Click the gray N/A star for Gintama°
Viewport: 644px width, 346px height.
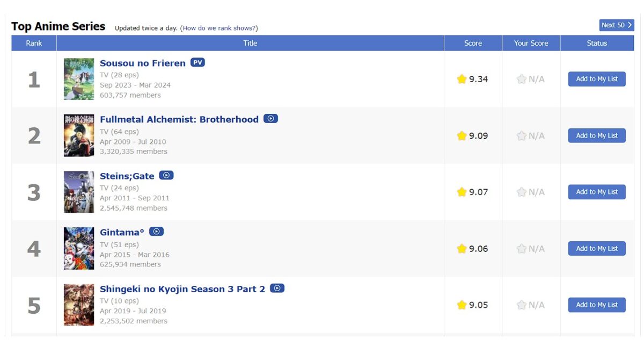click(x=521, y=248)
